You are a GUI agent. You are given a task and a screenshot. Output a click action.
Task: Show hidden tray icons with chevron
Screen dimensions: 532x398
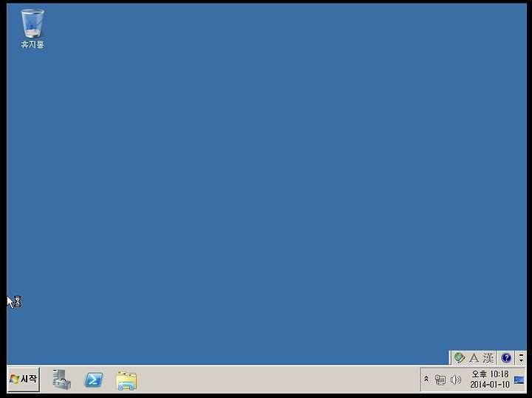tap(426, 379)
